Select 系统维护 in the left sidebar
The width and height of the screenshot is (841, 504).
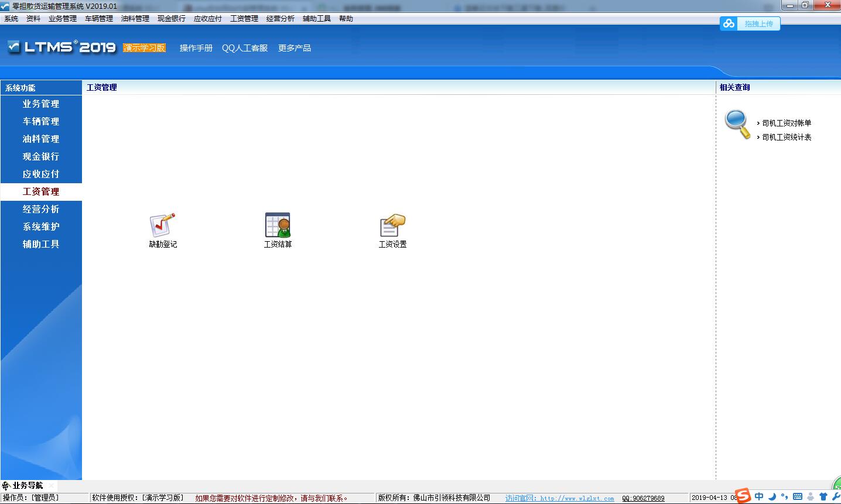(41, 227)
